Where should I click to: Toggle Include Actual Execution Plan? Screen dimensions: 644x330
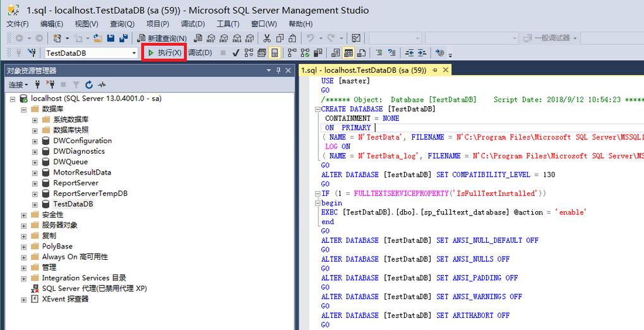[292, 52]
